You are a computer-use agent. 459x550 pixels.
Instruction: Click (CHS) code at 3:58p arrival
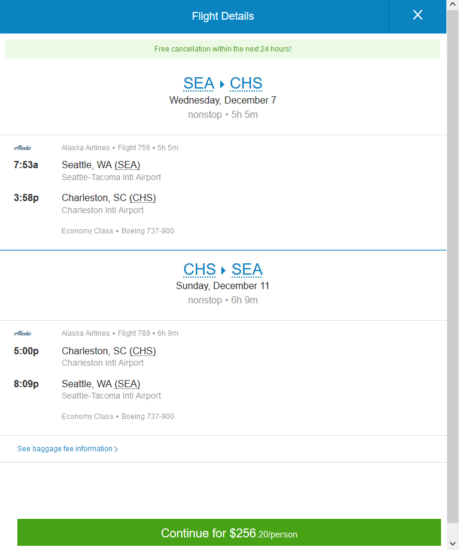[143, 198]
